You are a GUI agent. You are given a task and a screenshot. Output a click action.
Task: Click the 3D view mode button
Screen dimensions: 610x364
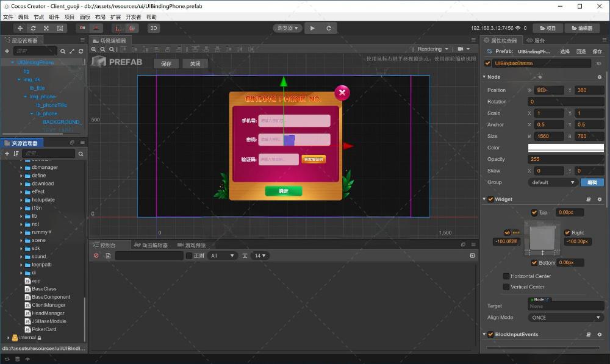click(x=154, y=28)
